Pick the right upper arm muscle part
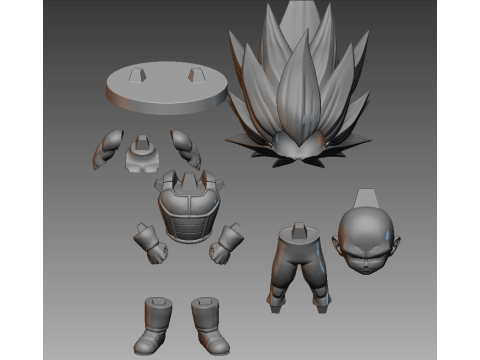 [x=186, y=150]
